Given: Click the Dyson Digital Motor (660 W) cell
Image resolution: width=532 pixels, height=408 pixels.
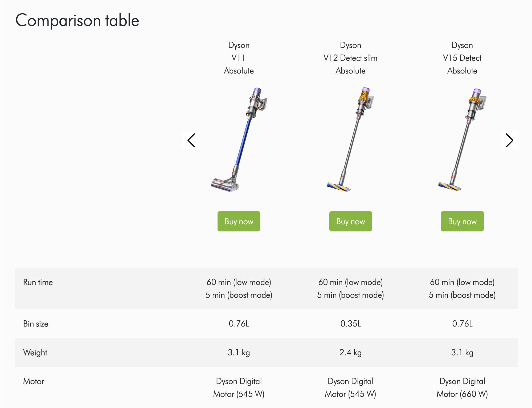Looking at the screenshot, I should (x=462, y=387).
